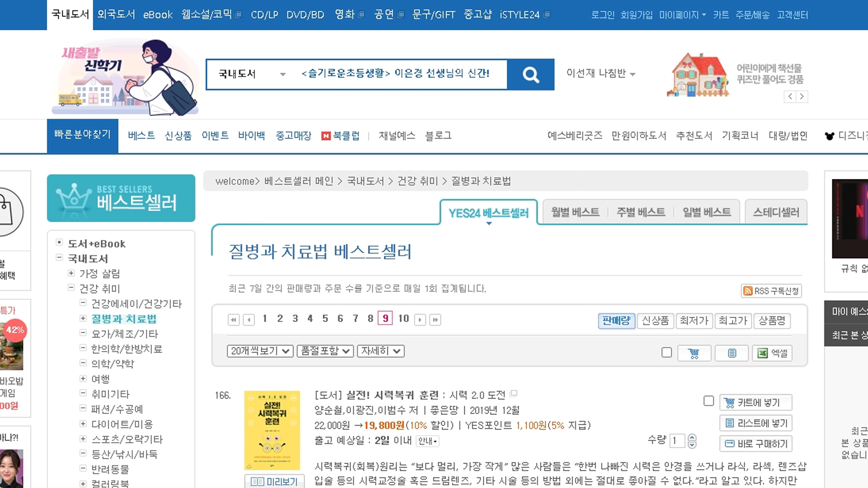The image size is (868, 488).
Task: Click the 로그인 link
Action: [603, 15]
